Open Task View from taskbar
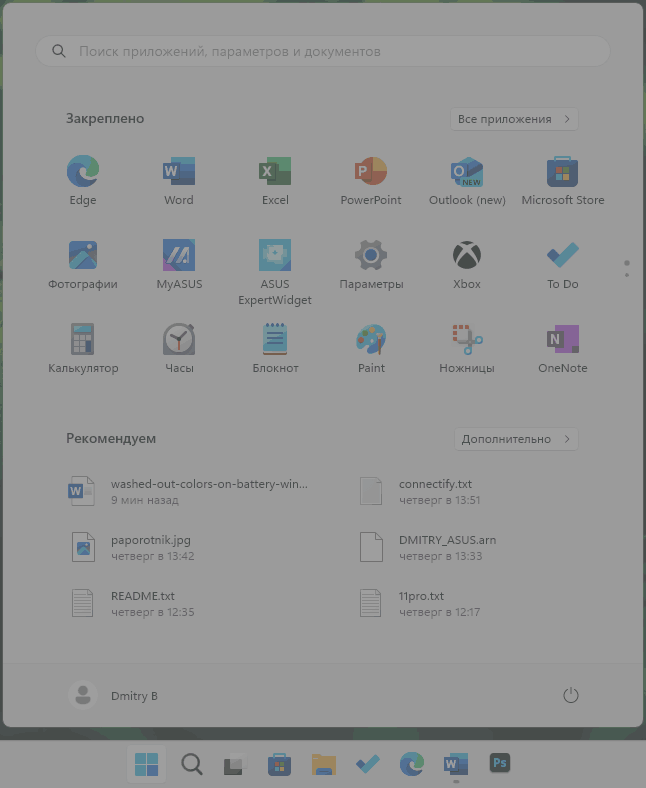Image resolution: width=646 pixels, height=788 pixels. click(x=235, y=764)
